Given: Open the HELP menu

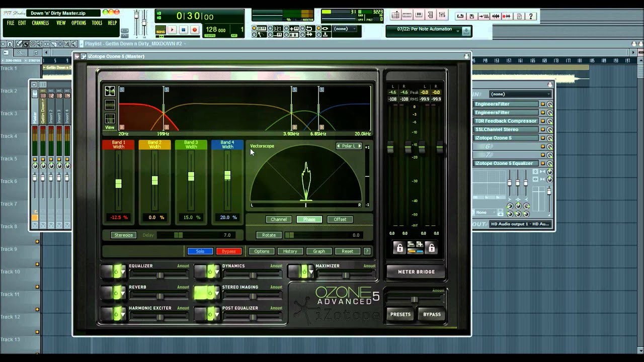Looking at the screenshot, I should 112,23.
